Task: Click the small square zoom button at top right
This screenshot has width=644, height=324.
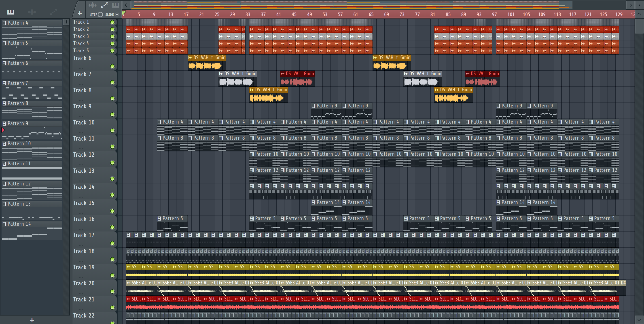Action: click(639, 5)
